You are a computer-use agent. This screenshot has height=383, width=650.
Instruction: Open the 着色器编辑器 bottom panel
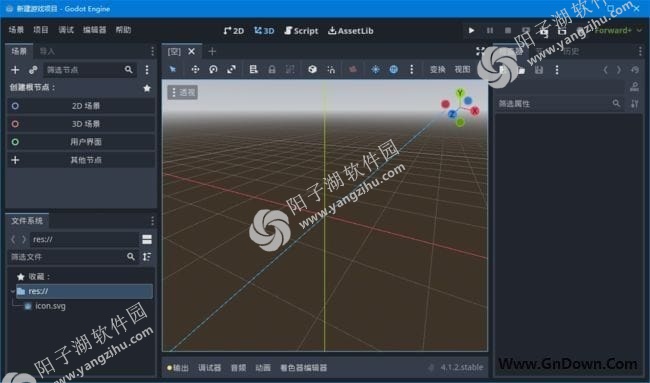tap(303, 367)
